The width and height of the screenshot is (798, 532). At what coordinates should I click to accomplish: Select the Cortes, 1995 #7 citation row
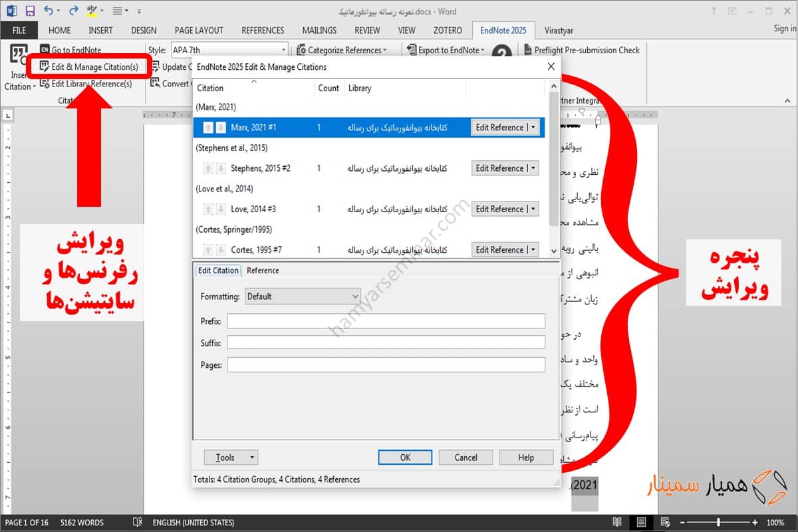coord(369,250)
